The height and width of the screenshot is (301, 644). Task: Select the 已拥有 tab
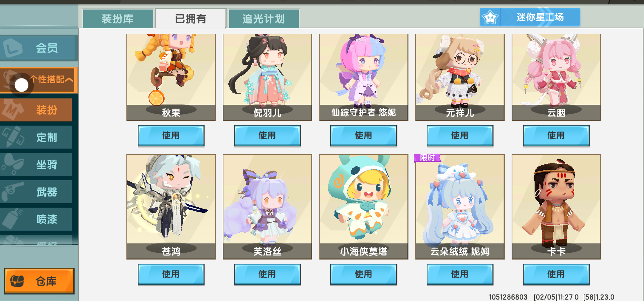click(191, 18)
